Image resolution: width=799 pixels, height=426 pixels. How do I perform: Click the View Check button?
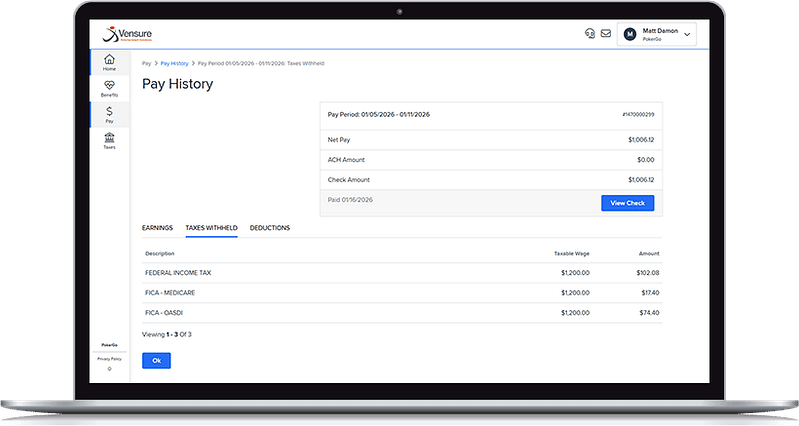[x=628, y=203]
